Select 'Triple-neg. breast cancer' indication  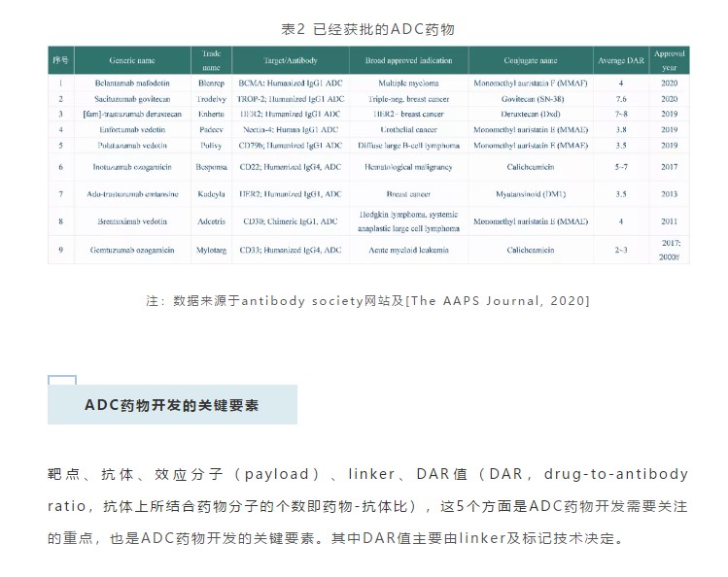coord(408,99)
